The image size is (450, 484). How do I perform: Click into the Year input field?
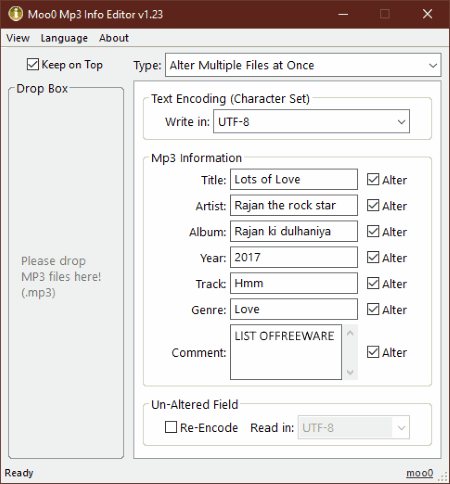pos(294,257)
